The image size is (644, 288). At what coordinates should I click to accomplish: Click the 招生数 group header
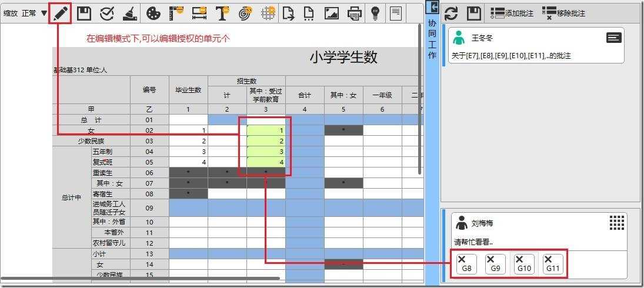pyautogui.click(x=246, y=81)
